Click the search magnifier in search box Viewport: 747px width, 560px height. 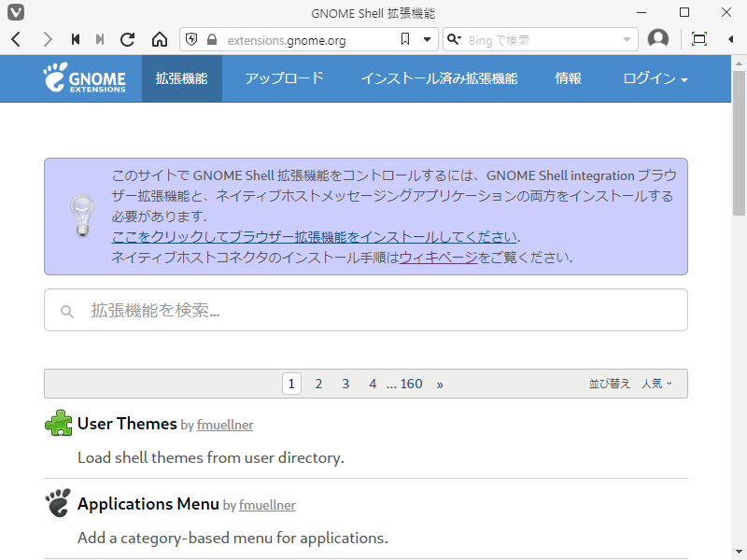(x=66, y=312)
